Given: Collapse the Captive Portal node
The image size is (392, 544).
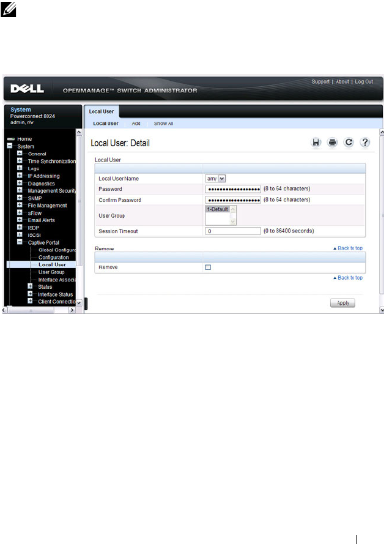Looking at the screenshot, I should pyautogui.click(x=20, y=242).
